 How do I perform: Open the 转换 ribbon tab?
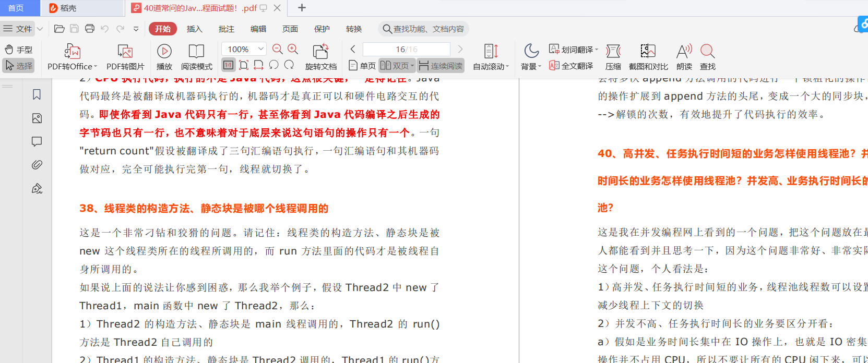pos(354,29)
